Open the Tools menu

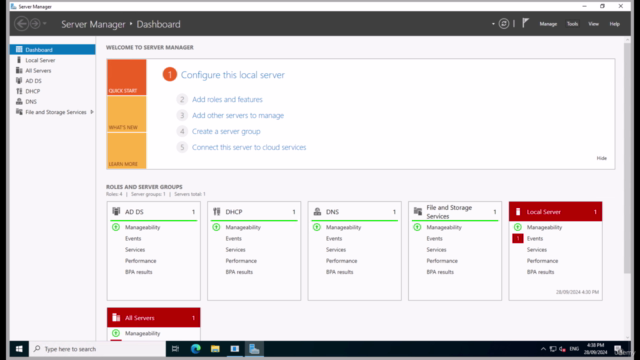pos(572,24)
